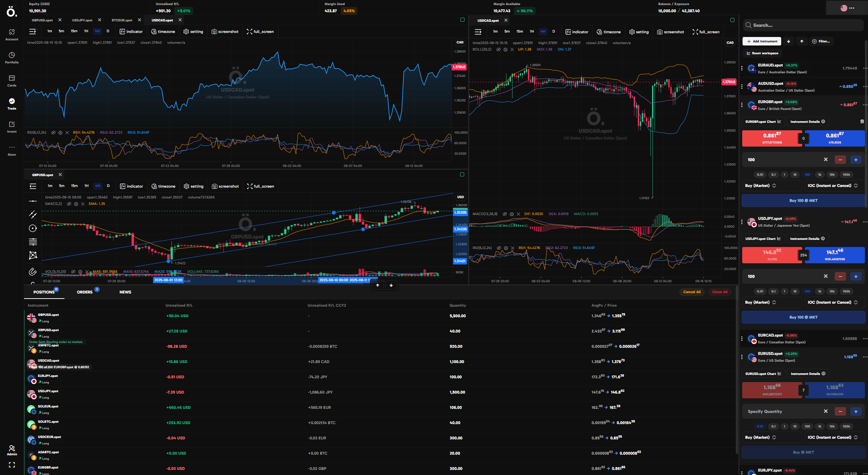
Task: Switch to the USDJPY.spot chart tab
Action: click(x=82, y=20)
